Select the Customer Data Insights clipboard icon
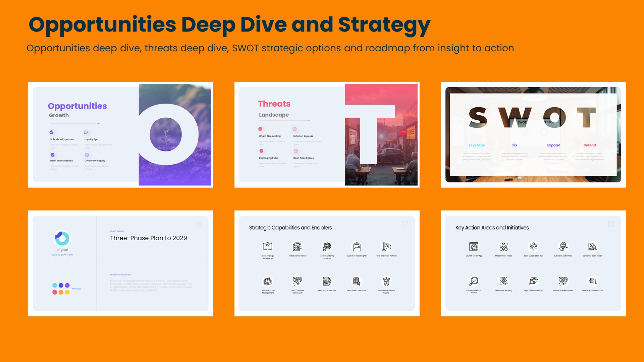Screen dimensions: 644x362 (357, 247)
